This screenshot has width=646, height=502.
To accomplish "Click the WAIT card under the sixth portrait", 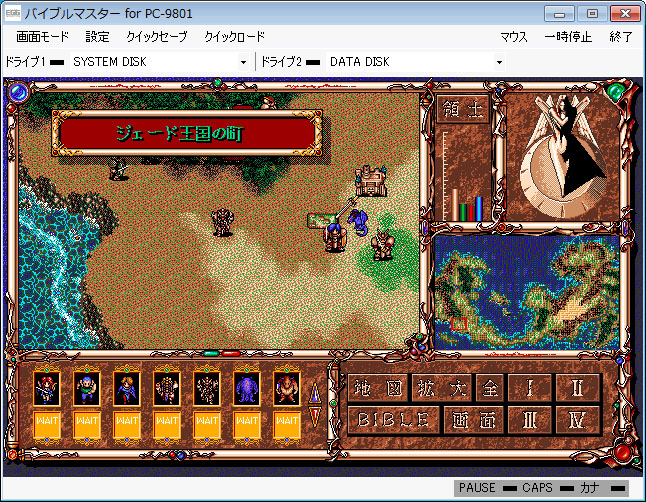I will coord(246,425).
